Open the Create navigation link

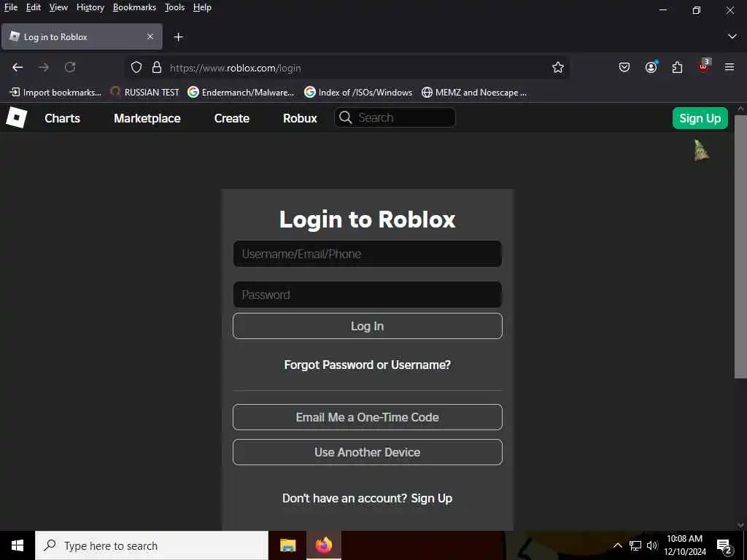[231, 118]
